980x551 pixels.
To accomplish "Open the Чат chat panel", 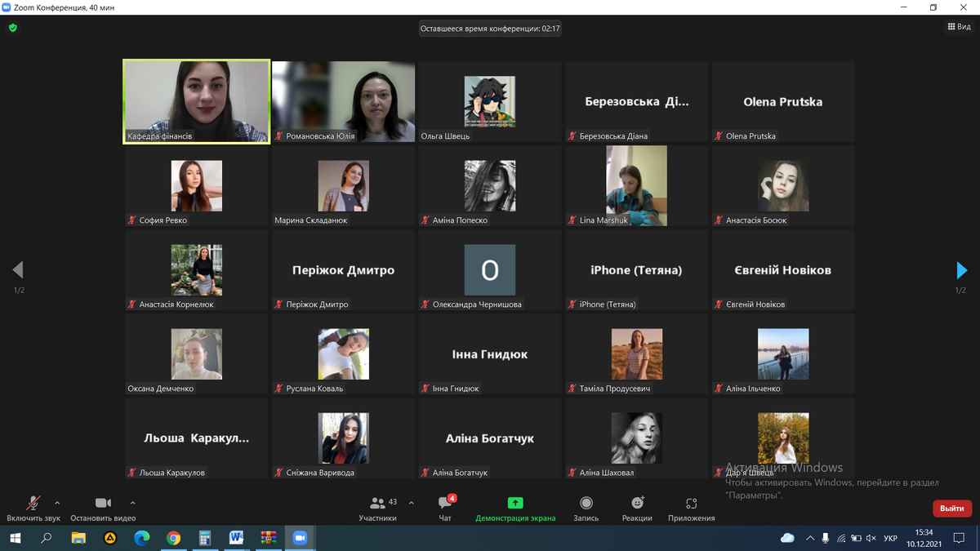I will click(x=445, y=508).
